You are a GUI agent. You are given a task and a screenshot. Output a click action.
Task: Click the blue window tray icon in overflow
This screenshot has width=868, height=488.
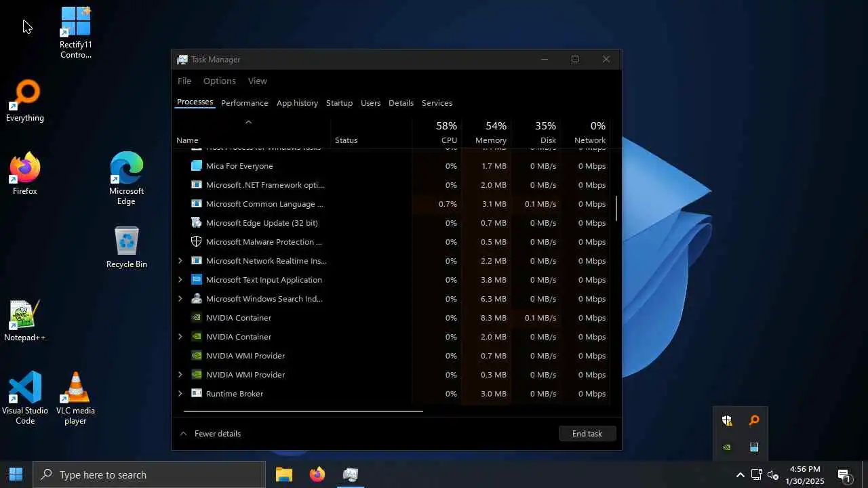(753, 447)
